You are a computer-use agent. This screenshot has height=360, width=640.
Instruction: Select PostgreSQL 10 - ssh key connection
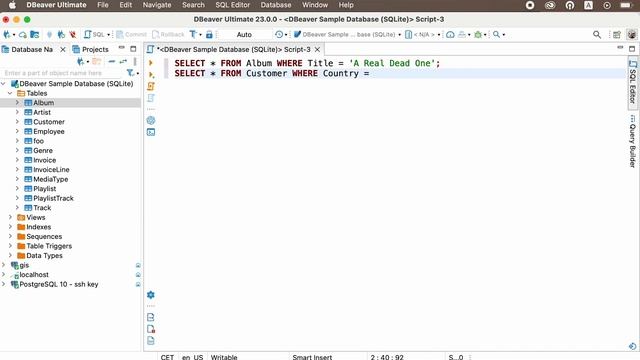pos(58,284)
